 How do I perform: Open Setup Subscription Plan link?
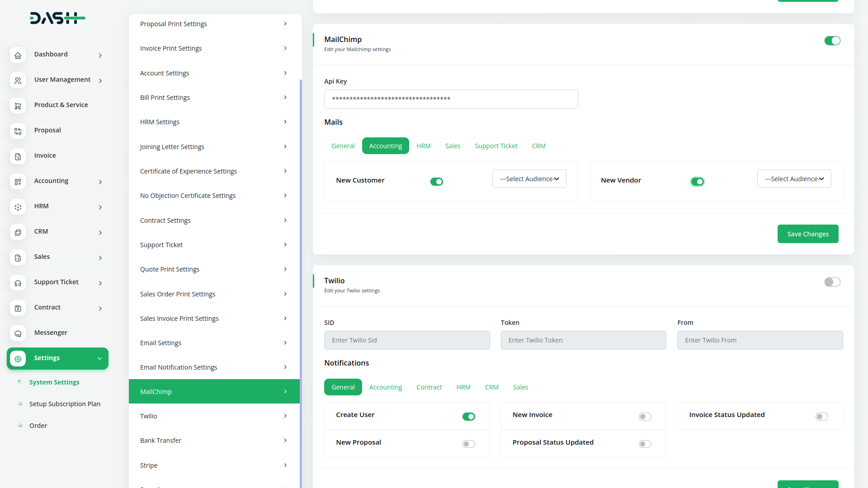point(65,404)
